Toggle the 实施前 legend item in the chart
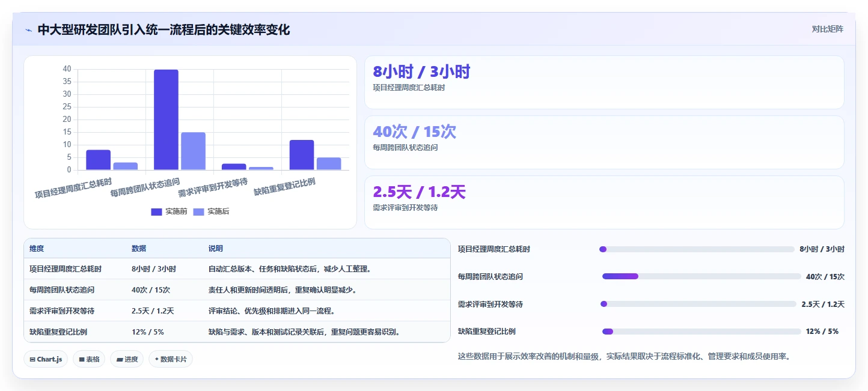868x391 pixels. tap(169, 211)
